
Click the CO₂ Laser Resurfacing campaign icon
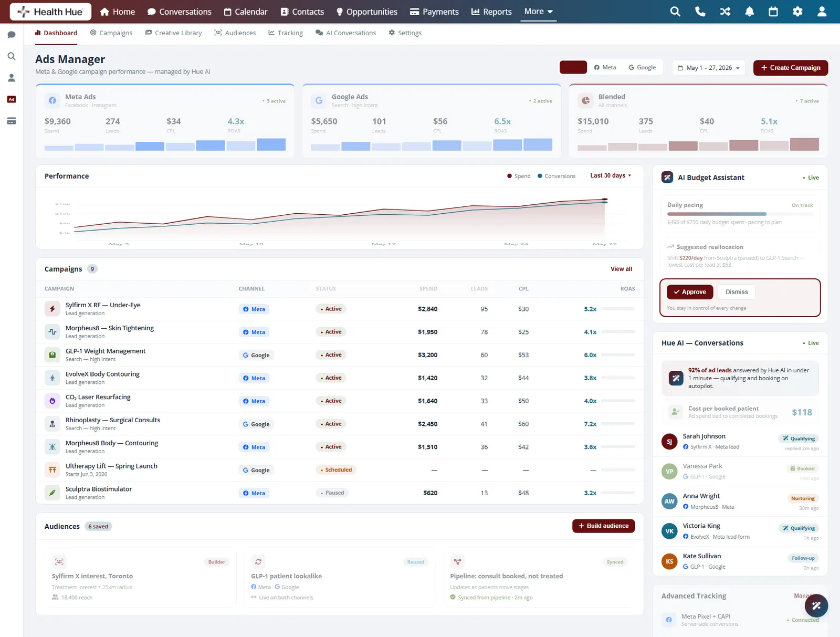pyautogui.click(x=52, y=401)
